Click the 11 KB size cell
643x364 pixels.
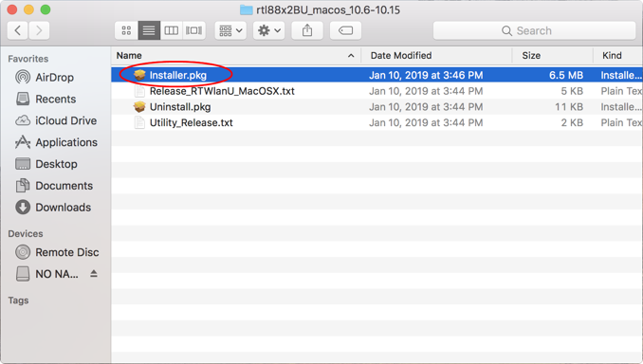(569, 107)
